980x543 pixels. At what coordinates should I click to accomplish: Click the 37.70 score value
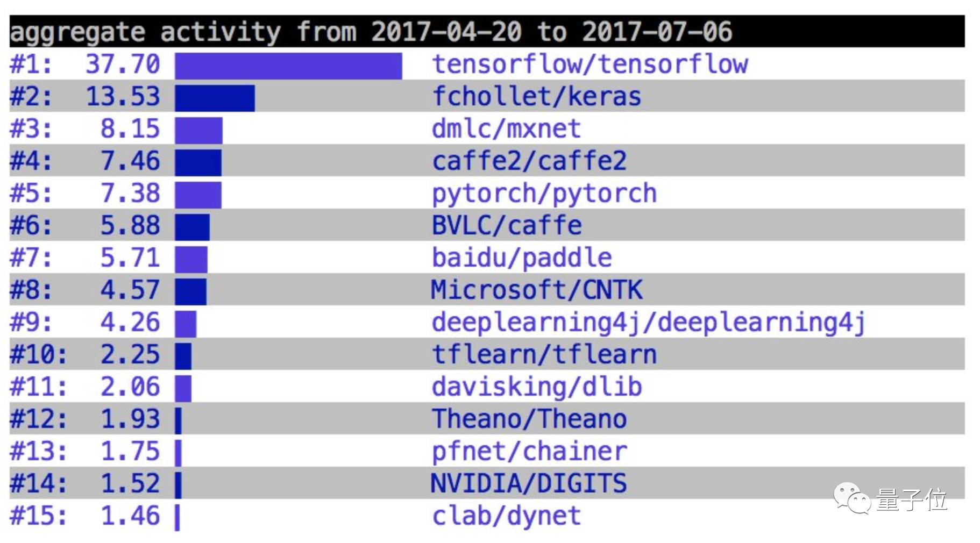click(123, 65)
